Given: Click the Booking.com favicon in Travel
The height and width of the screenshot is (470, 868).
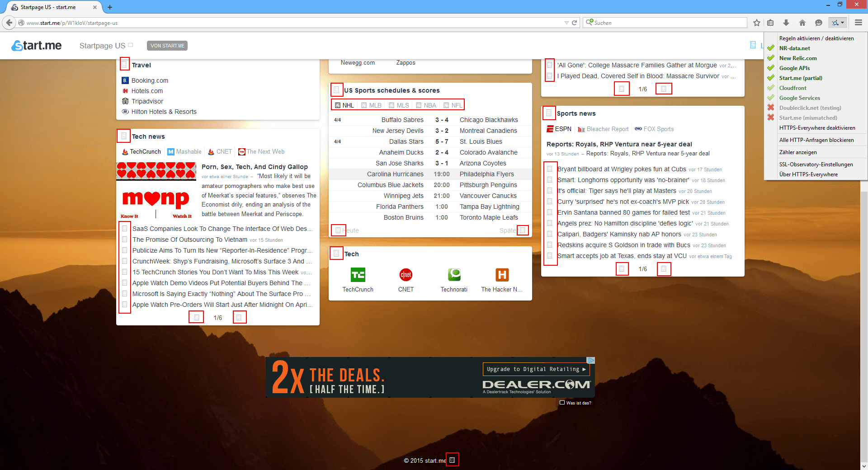Looking at the screenshot, I should (125, 80).
